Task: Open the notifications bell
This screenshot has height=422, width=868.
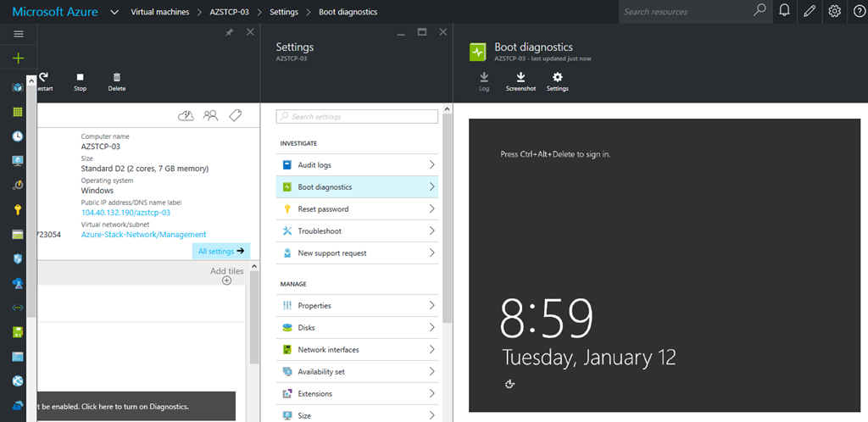Action: tap(784, 11)
